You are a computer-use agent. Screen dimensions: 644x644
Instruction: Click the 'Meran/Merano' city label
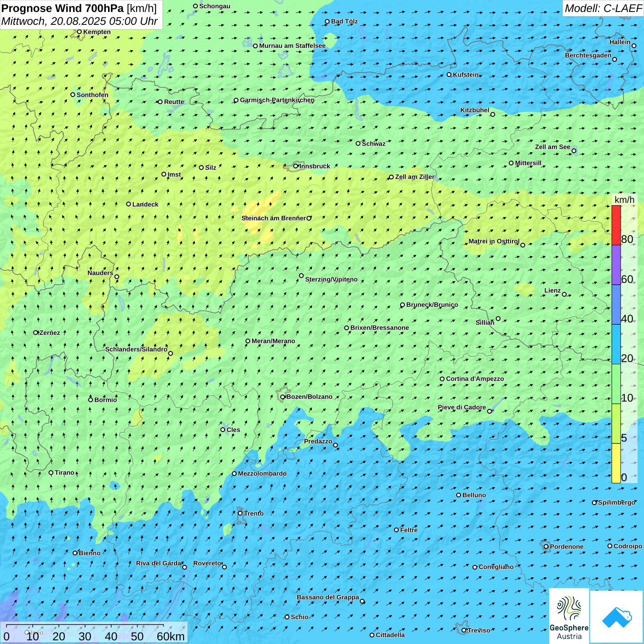click(x=273, y=341)
